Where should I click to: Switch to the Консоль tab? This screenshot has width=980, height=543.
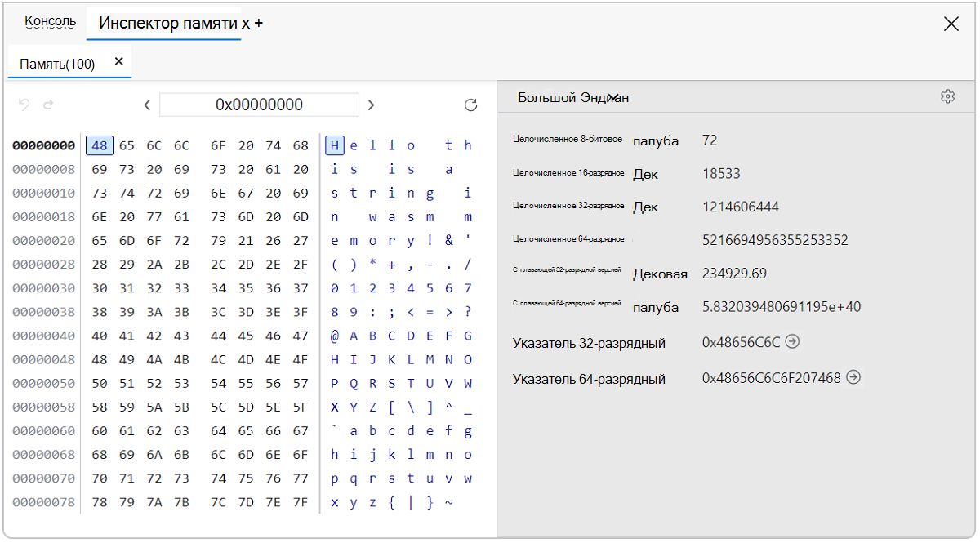[51, 21]
